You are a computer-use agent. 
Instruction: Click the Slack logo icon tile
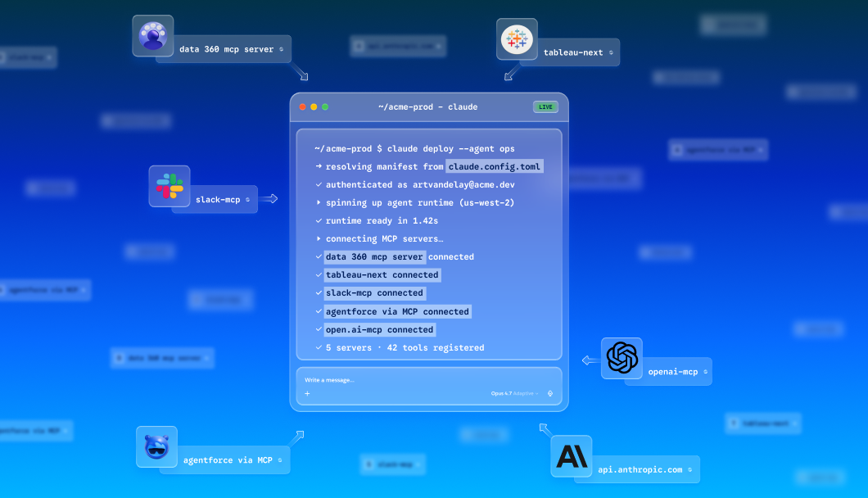170,186
